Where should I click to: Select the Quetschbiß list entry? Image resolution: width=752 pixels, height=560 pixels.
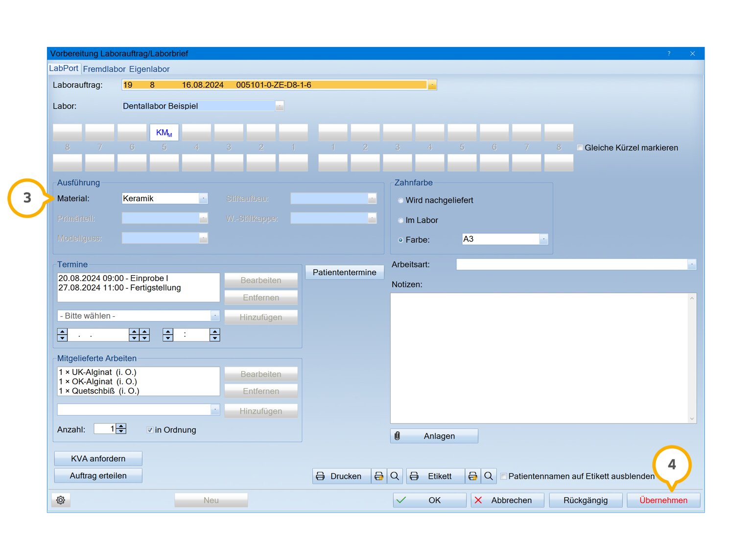(99, 391)
